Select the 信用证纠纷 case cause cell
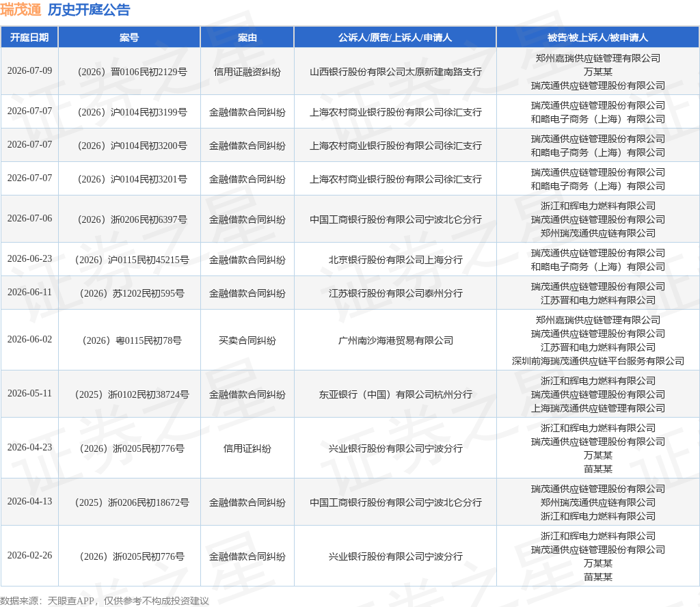 click(247, 448)
